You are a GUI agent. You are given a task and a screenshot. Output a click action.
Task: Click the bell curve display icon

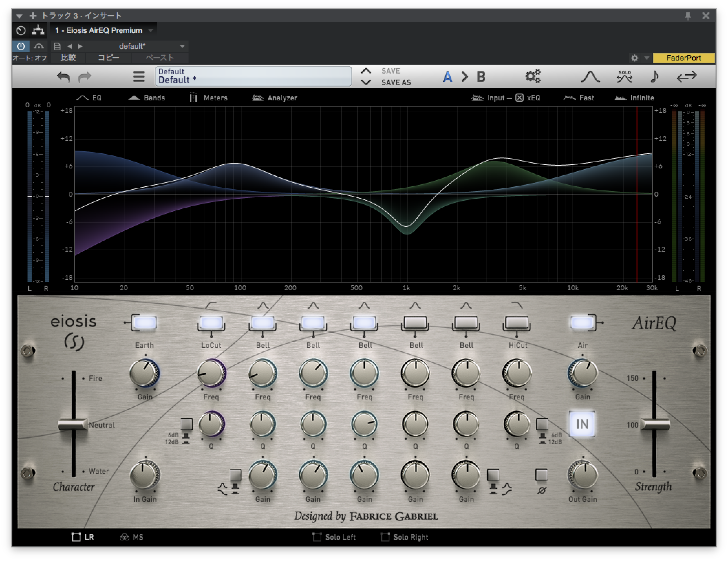click(590, 76)
